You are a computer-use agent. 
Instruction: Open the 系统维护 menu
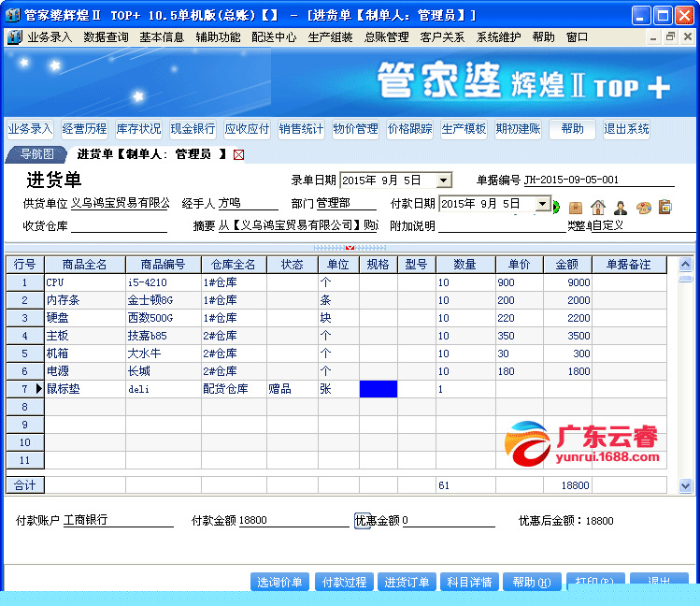[x=498, y=37]
